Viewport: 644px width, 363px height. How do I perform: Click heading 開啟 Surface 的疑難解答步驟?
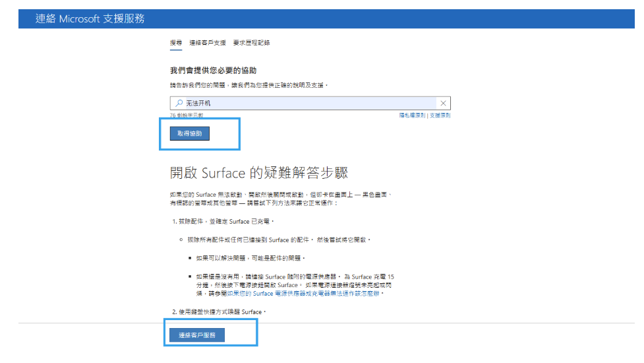(x=259, y=173)
